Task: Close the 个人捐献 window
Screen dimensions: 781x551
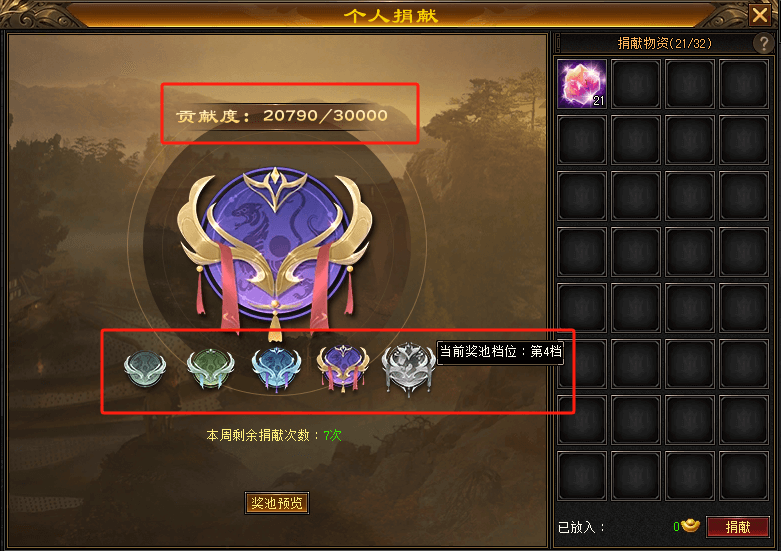Action: [x=760, y=15]
